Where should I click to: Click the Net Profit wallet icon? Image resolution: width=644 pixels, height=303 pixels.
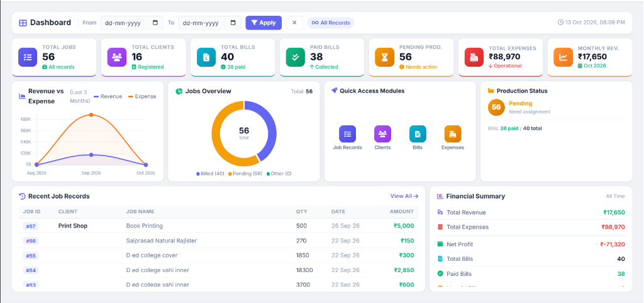tap(440, 244)
